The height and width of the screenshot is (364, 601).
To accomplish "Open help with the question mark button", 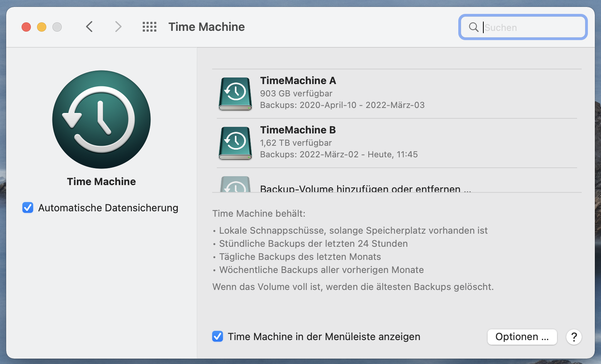I will point(574,337).
